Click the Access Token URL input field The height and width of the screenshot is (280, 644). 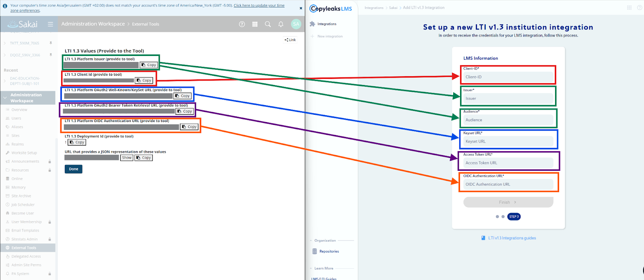pos(508,163)
